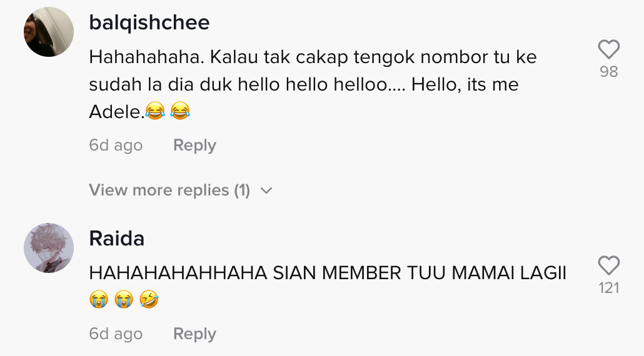Click the 121 likes count

608,288
